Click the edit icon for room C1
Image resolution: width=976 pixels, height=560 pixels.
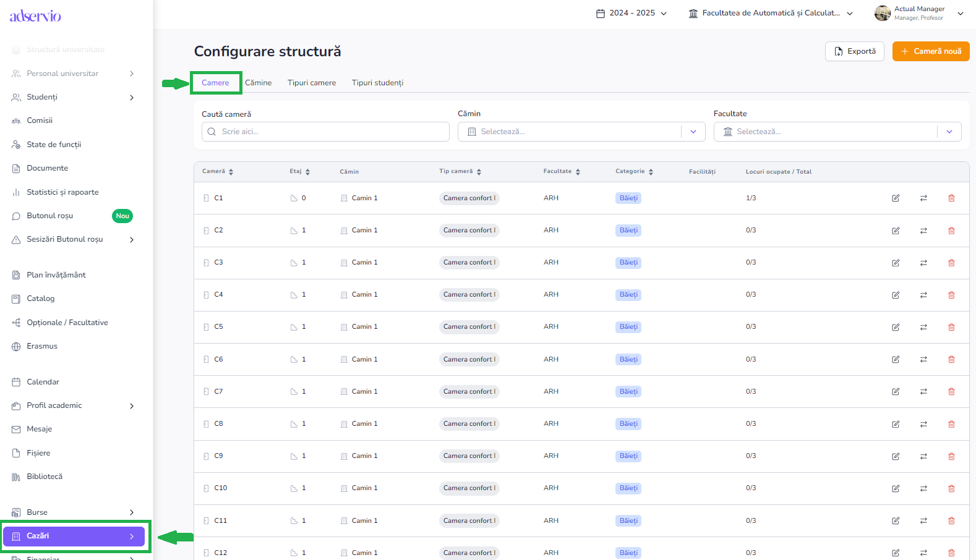(895, 198)
